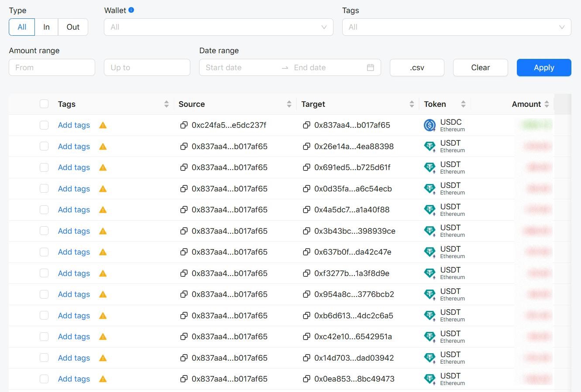
Task: Check the row targeting 0x0ea853...8bc49473
Action: (44, 379)
